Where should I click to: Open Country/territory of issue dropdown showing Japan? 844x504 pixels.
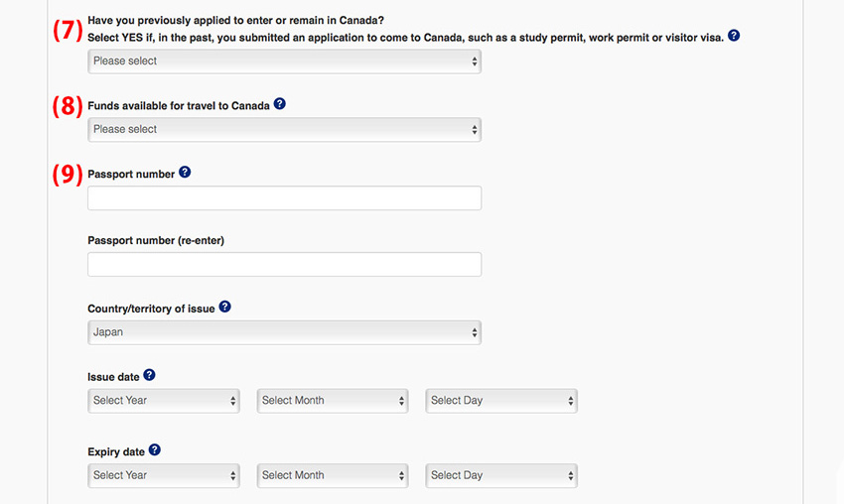coord(284,332)
